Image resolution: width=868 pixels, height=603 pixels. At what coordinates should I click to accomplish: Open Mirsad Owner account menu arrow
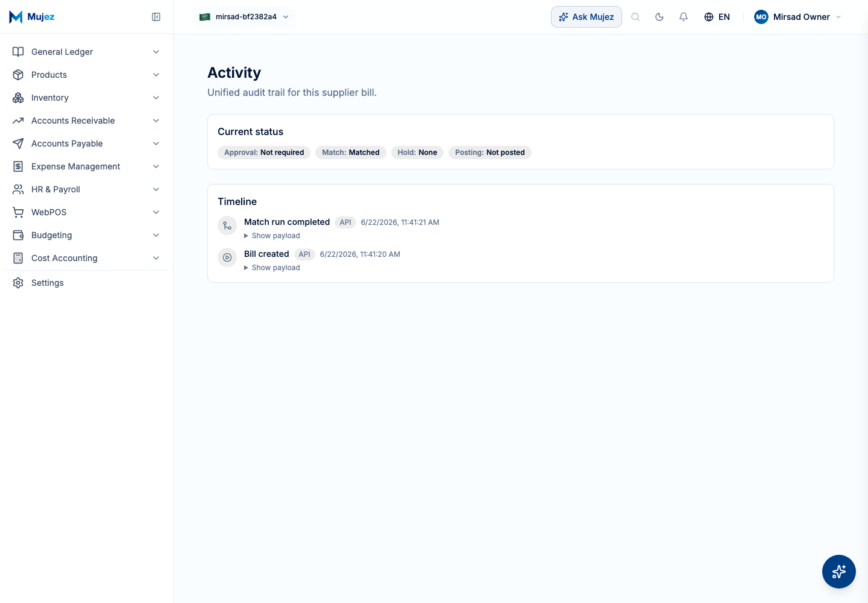pyautogui.click(x=838, y=17)
